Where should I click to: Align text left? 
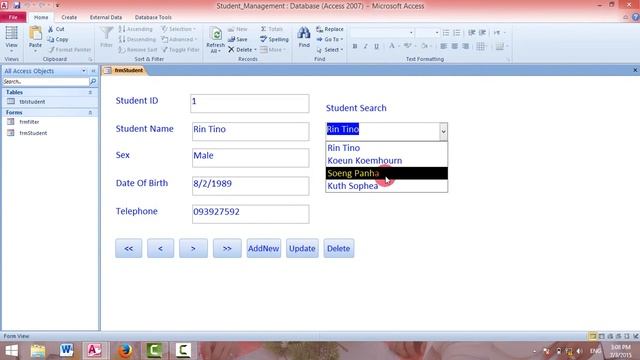[x=444, y=46]
